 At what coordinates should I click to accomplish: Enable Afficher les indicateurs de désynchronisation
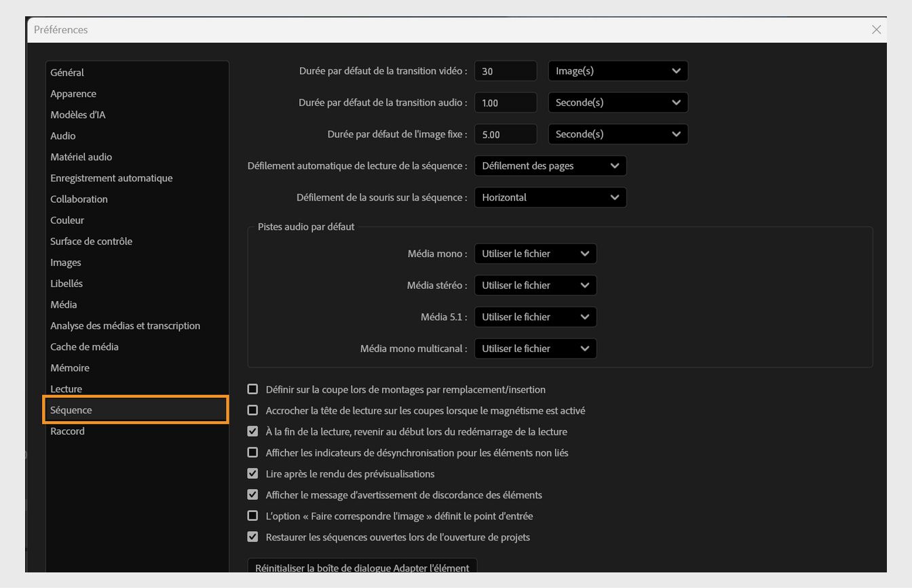coord(252,452)
